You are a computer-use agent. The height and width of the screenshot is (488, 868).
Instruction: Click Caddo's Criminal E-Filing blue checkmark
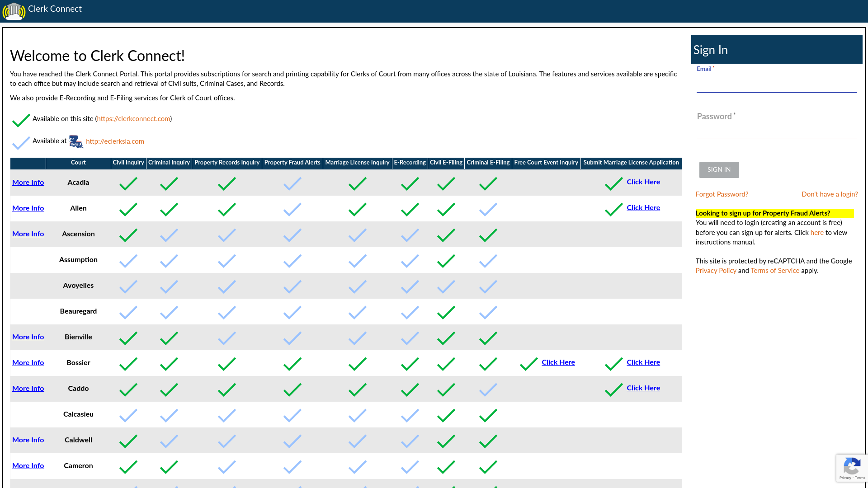click(x=488, y=389)
